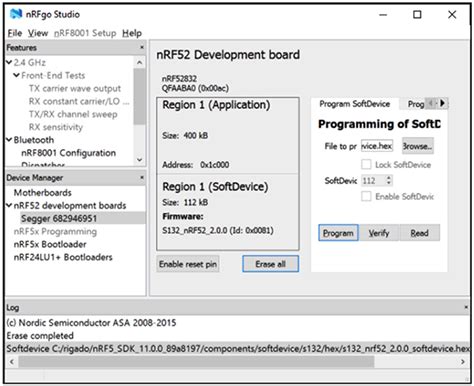The image size is (474, 386).
Task: Click Region 1 (Application) heading
Action: [x=216, y=105]
